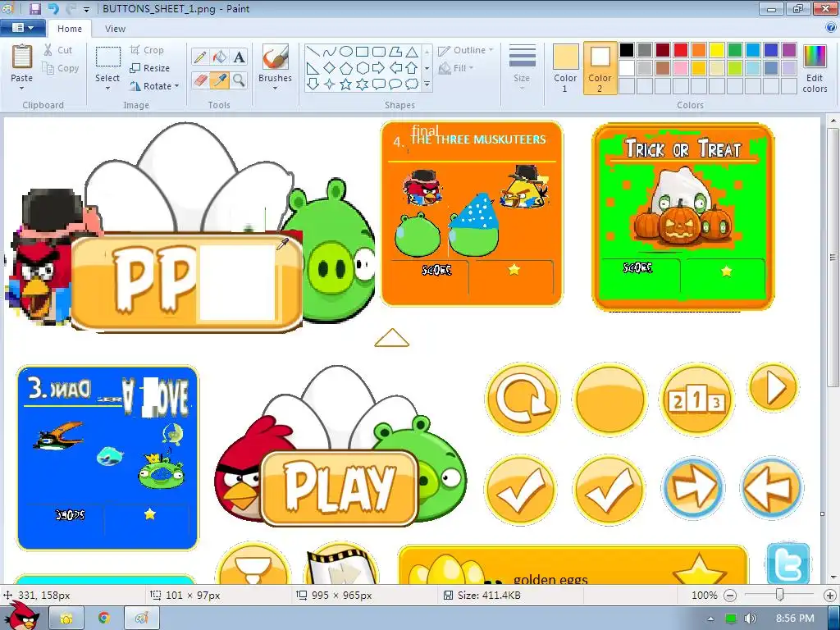Pick the green color swatch

[x=735, y=50]
